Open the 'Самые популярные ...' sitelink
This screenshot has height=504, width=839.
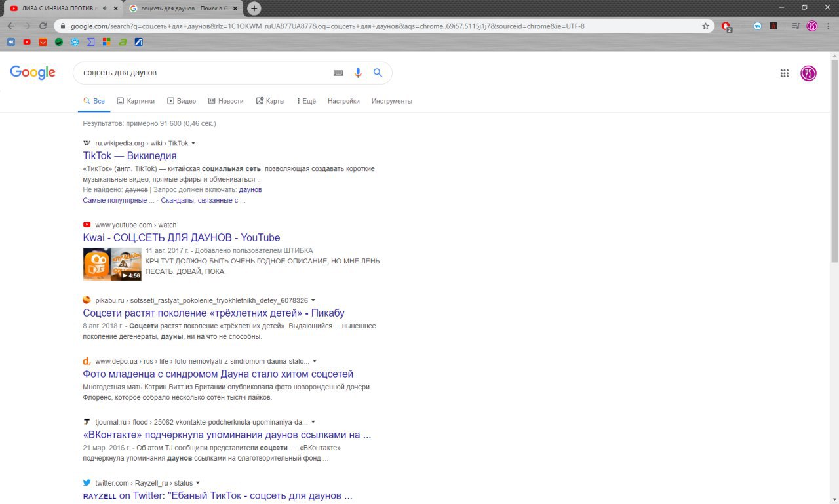pyautogui.click(x=118, y=200)
